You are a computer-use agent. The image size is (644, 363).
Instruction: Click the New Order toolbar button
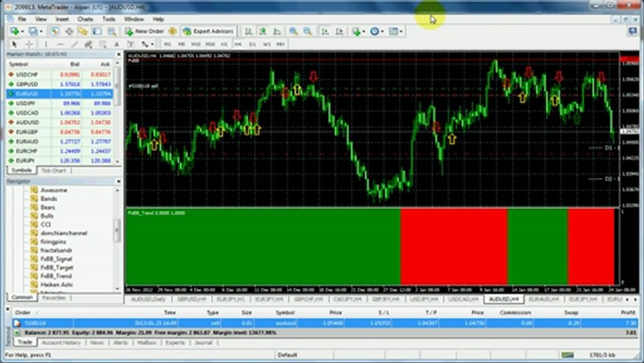[x=145, y=31]
